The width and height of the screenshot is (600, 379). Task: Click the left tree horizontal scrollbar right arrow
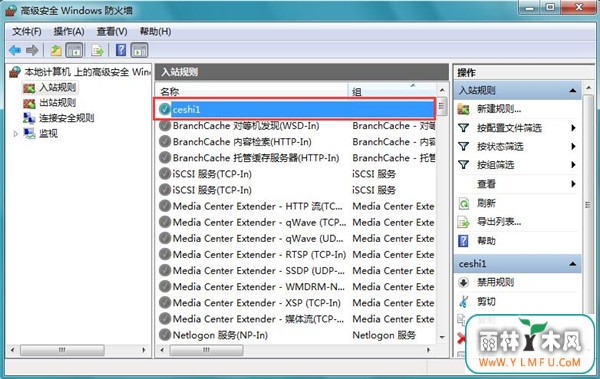144,350
